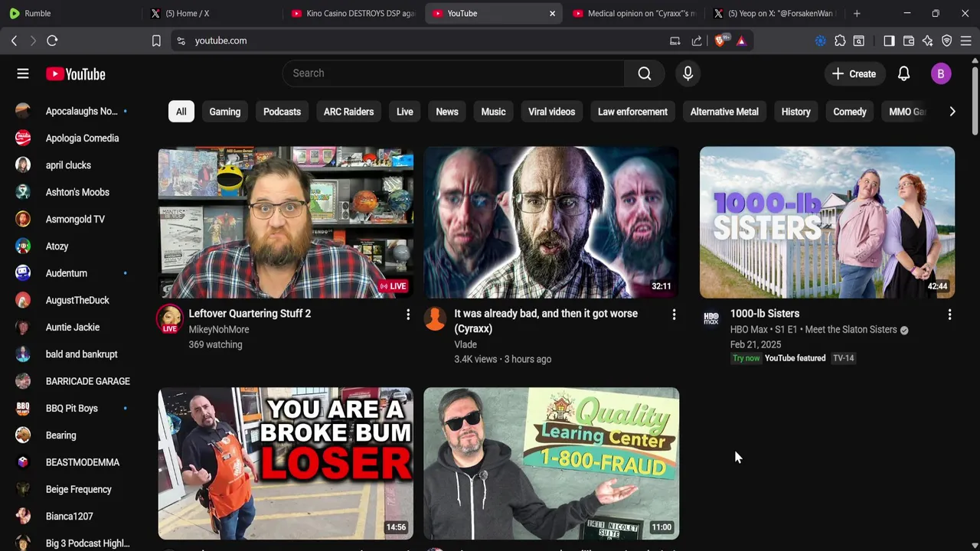Click the Try now badge
Screen dimensions: 980x551
(x=746, y=358)
